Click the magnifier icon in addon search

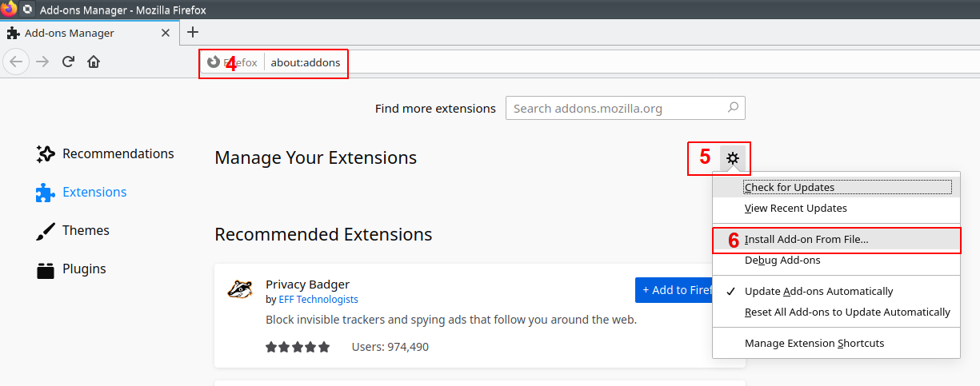(x=732, y=108)
